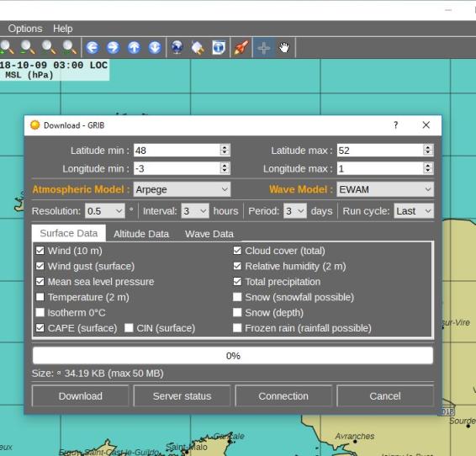This screenshot has height=456, width=476.
Task: Open the Atmospheric Model Arpege dropdown
Action: click(182, 189)
